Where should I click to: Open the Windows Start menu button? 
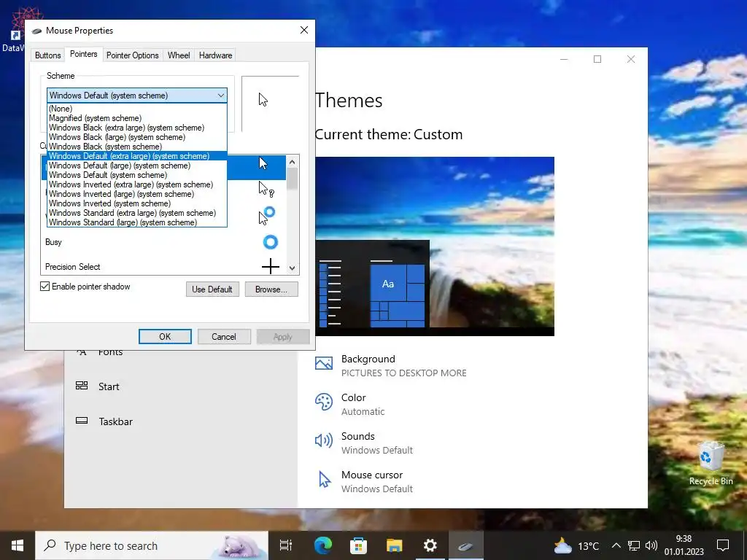point(18,545)
